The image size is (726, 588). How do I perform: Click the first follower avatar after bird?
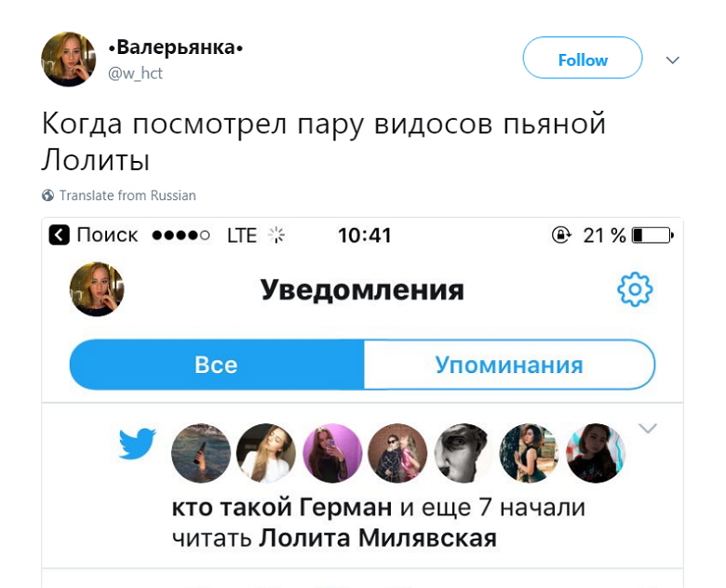click(x=201, y=453)
